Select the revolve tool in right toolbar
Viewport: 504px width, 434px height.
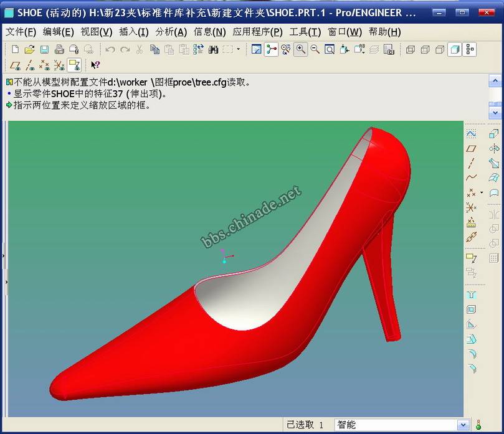(x=493, y=148)
